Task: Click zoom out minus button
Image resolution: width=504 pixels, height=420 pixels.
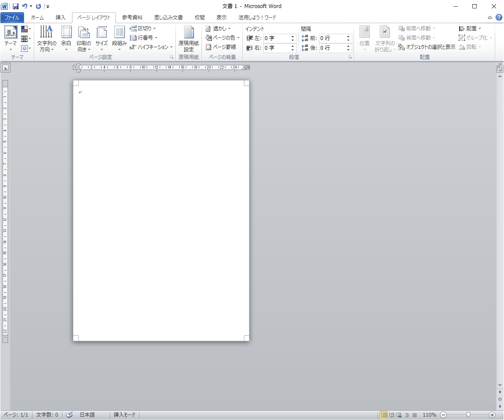Action: (443, 415)
